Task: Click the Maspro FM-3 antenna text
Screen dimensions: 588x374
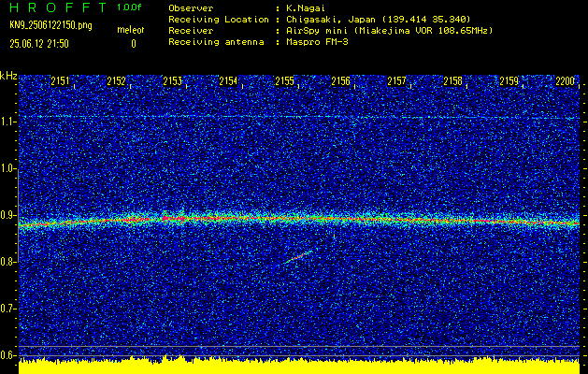Action: (317, 42)
